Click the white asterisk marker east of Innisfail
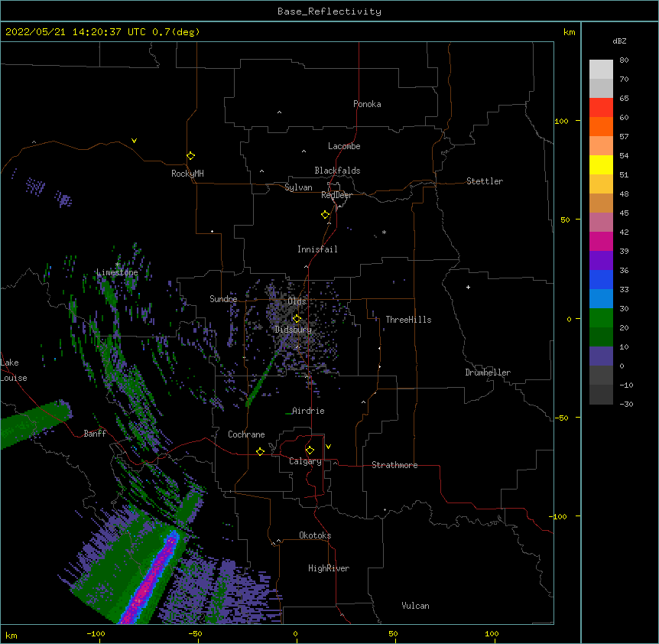The width and height of the screenshot is (659, 644). tap(384, 232)
